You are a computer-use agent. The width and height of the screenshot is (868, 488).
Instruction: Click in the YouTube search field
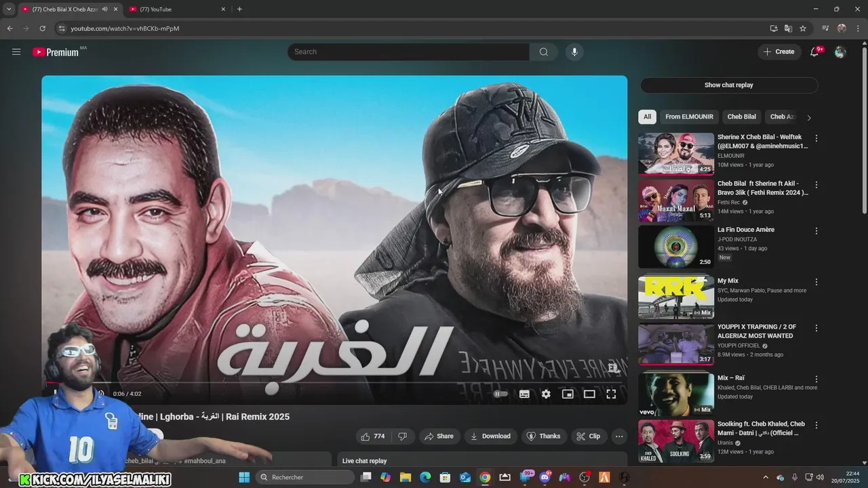[408, 52]
